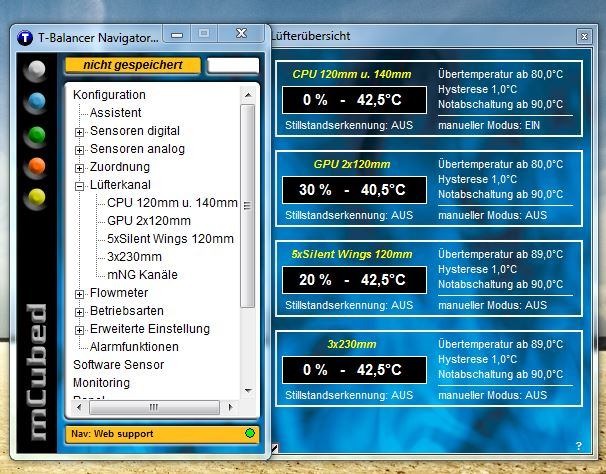This screenshot has width=606, height=474.
Task: Open the Assistent entry
Action: tap(115, 113)
